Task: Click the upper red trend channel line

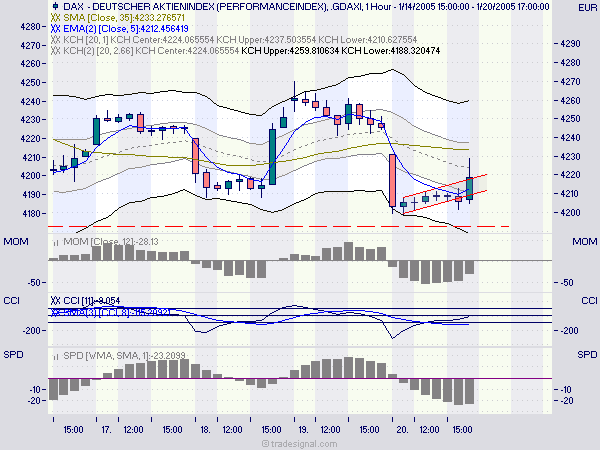Action: pos(445,186)
